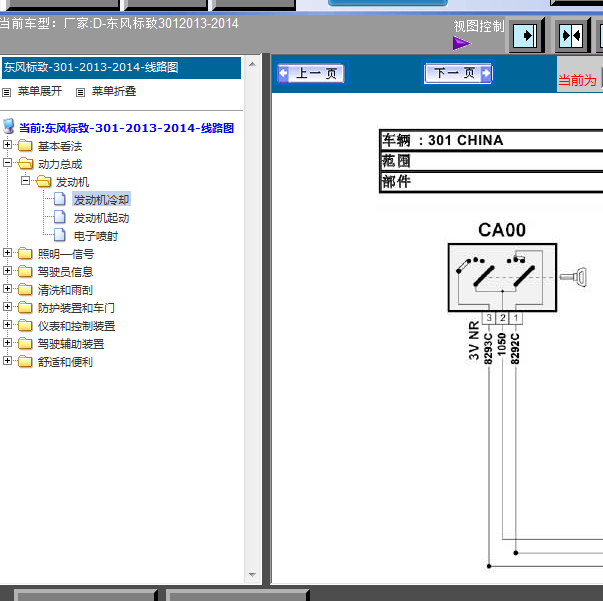The image size is (603, 601).
Task: Click the 3V NR connector label
Action: pos(474,341)
